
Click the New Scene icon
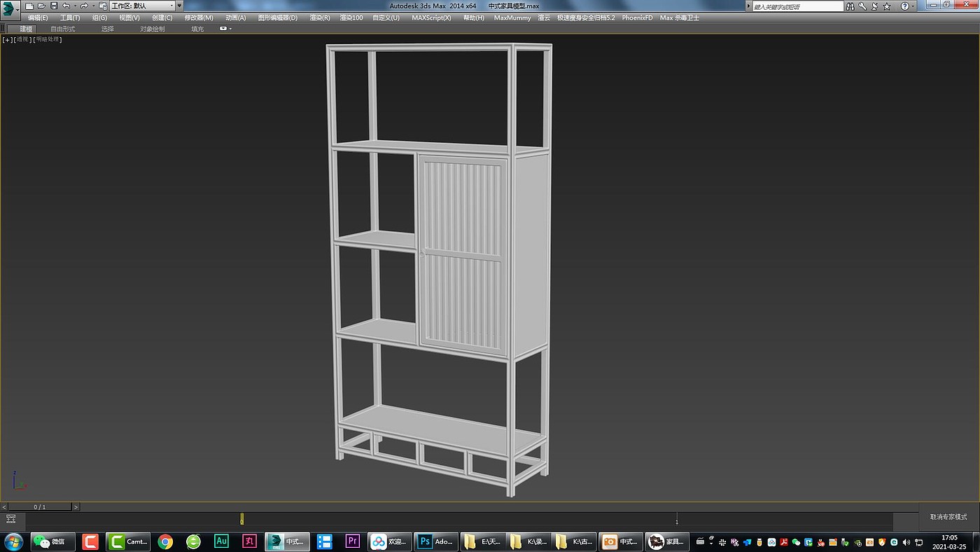(29, 6)
